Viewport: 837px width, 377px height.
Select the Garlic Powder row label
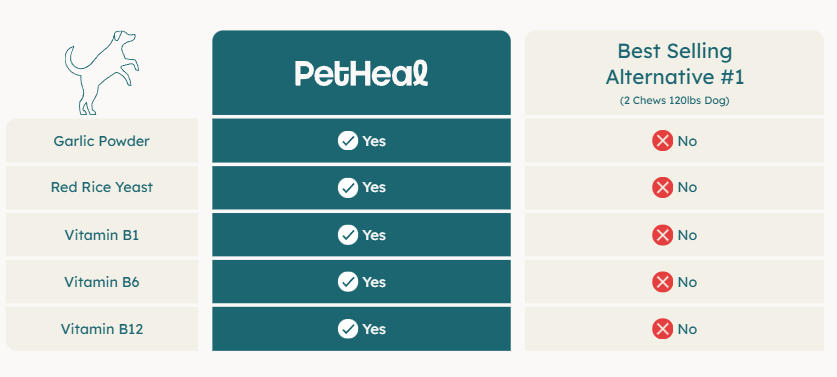(x=101, y=141)
